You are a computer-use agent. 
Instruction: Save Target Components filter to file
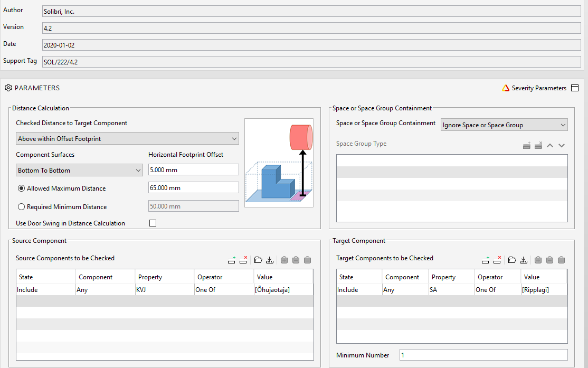pos(524,260)
